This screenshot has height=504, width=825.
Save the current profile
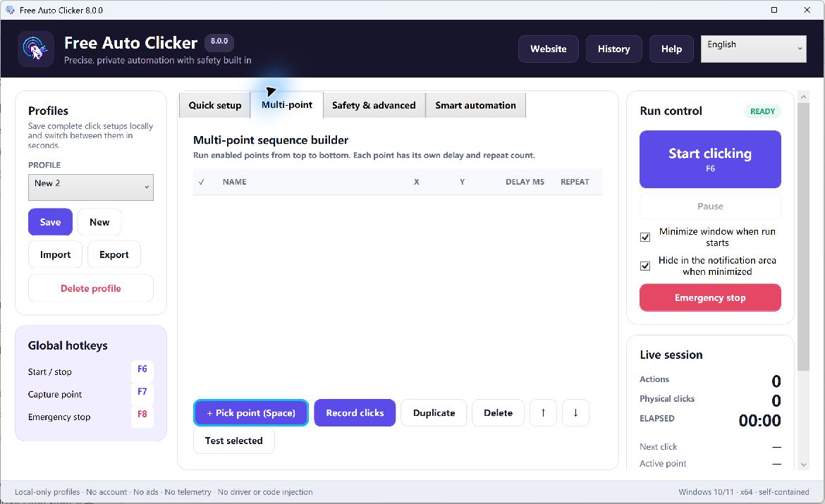click(51, 222)
